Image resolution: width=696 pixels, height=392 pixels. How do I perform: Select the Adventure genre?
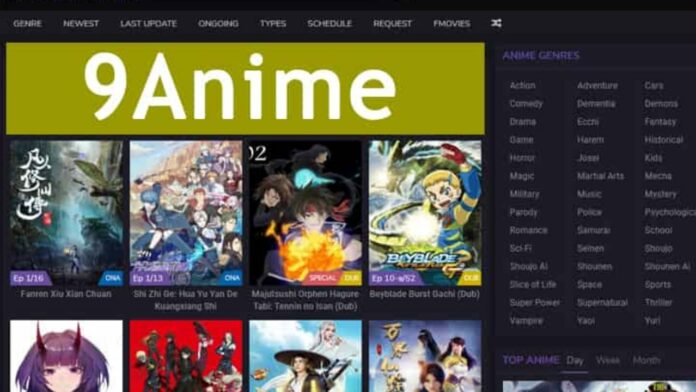(597, 85)
